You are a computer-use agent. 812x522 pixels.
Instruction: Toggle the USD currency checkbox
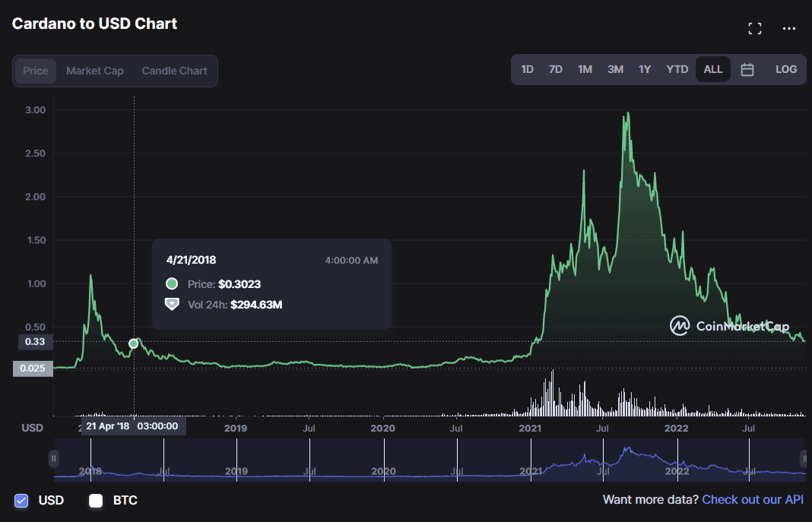(21, 501)
